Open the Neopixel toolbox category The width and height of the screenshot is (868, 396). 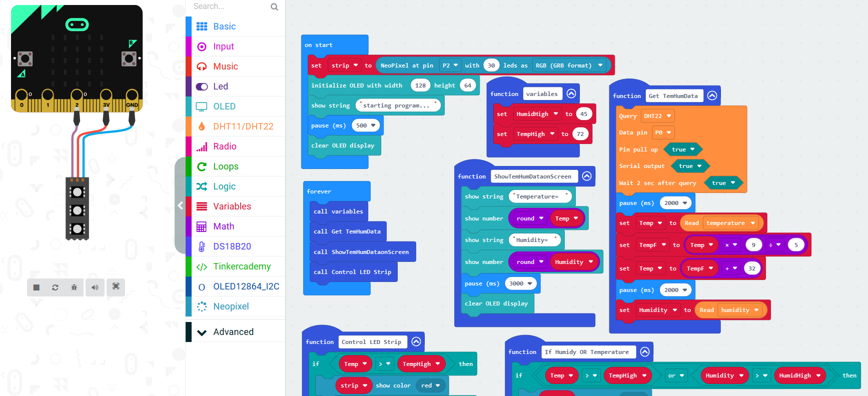point(231,306)
